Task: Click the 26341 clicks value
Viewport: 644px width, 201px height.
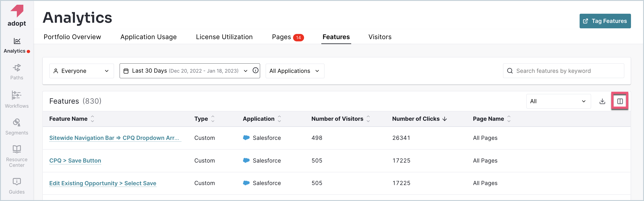Action: point(401,138)
